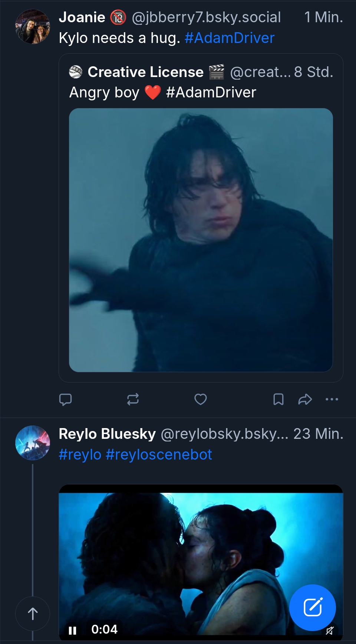Open the #reylo hashtag
Viewport: 356px width, 644px height.
pyautogui.click(x=80, y=454)
